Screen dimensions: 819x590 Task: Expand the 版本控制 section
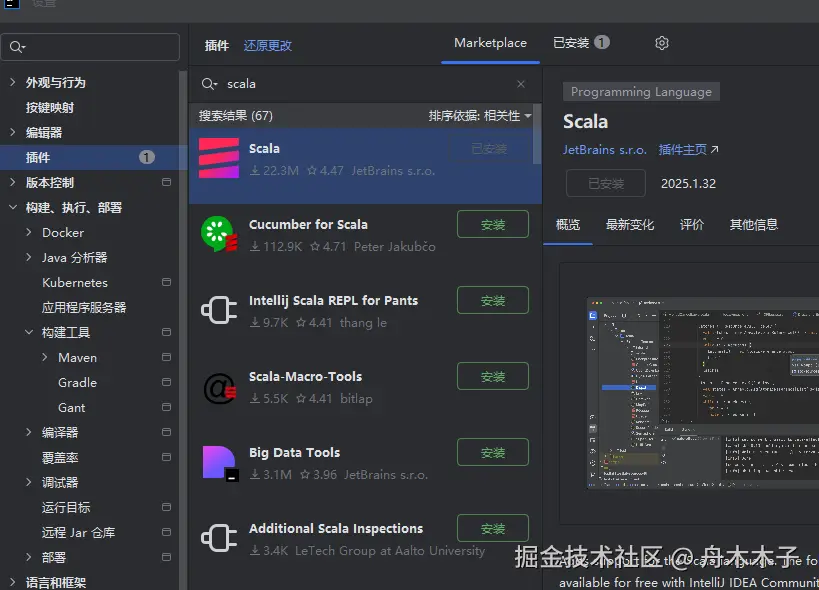point(13,182)
